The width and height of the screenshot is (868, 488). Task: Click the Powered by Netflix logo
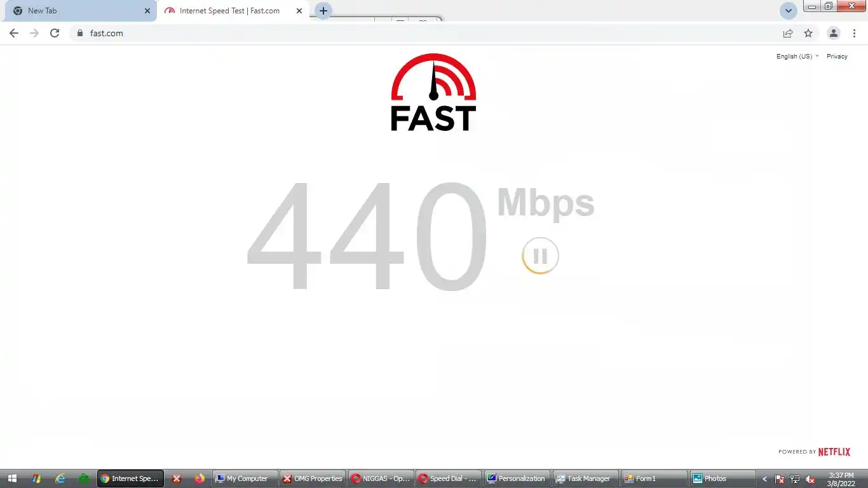pyautogui.click(x=815, y=452)
